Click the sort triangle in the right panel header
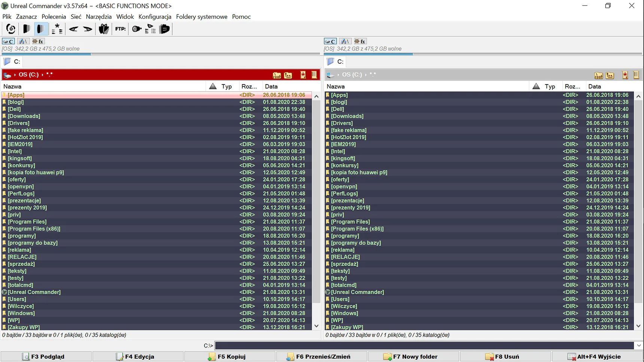The height and width of the screenshot is (362, 644). tap(536, 86)
